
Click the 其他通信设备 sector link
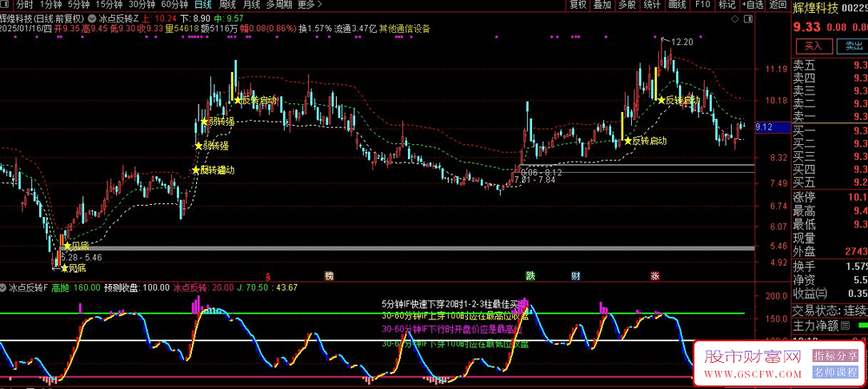click(404, 29)
